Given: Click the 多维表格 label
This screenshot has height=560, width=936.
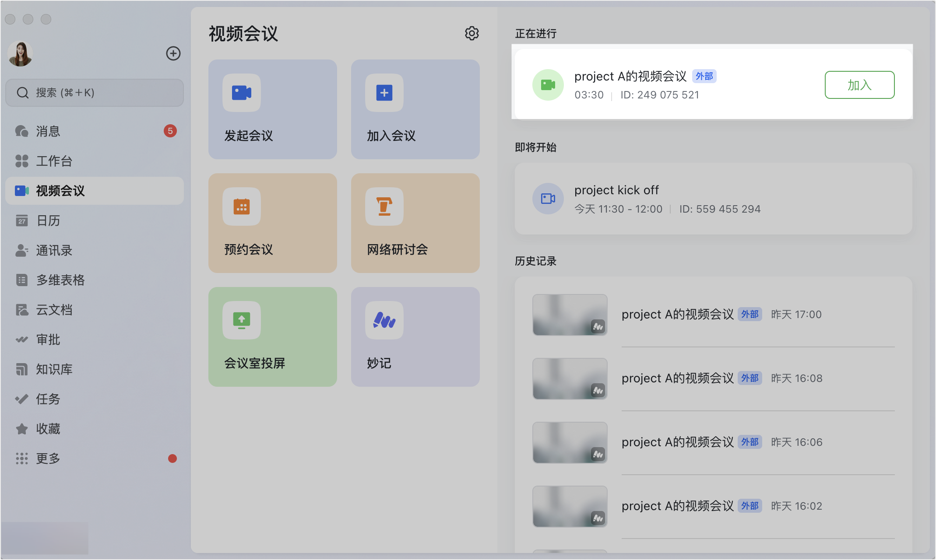Looking at the screenshot, I should click(60, 280).
